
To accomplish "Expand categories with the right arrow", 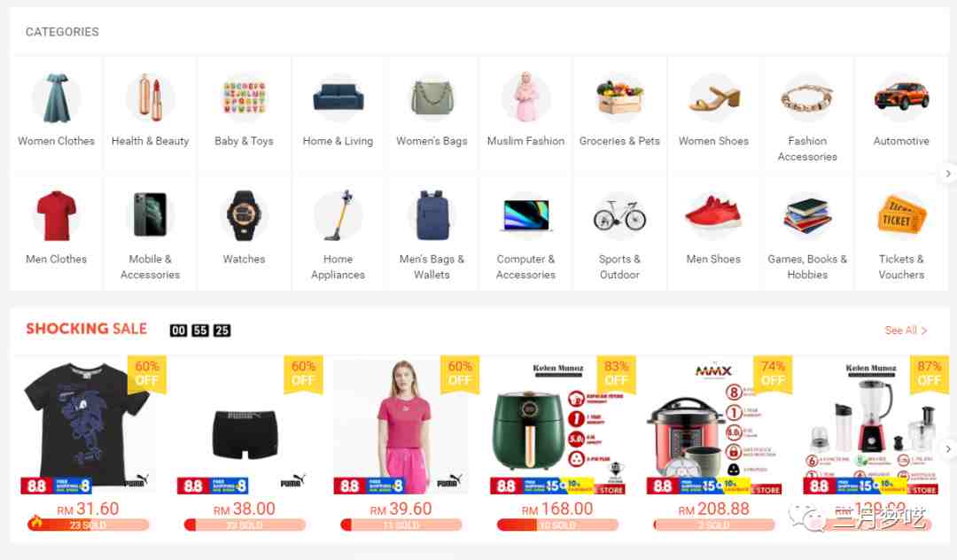I will [947, 174].
